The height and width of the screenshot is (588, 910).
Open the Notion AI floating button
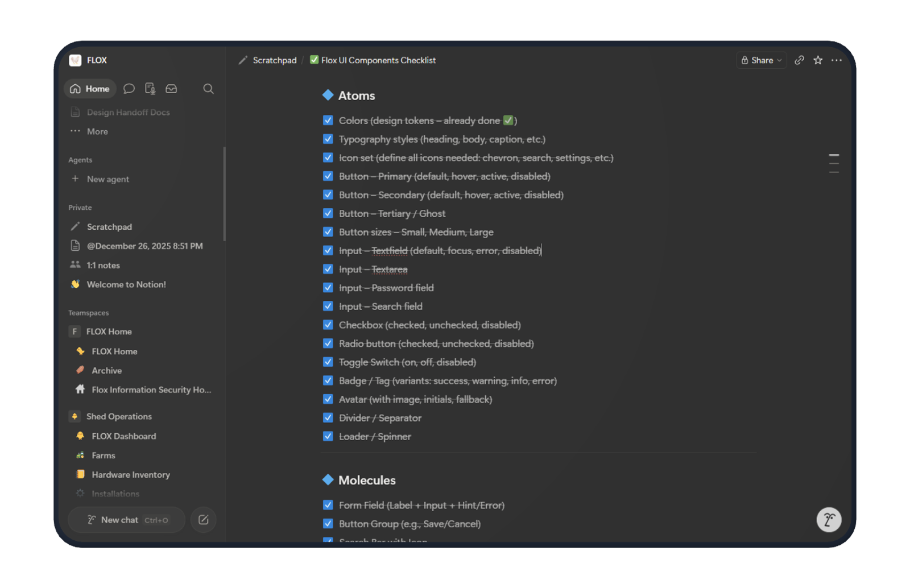pyautogui.click(x=829, y=519)
